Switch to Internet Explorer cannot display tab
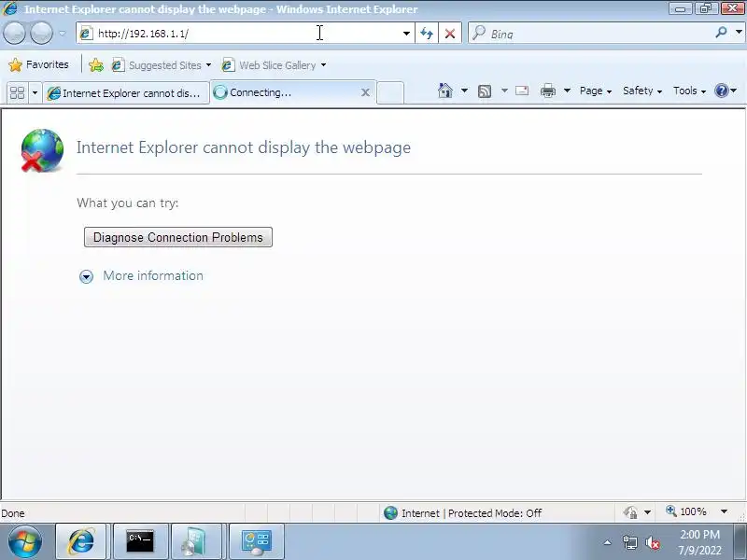Screen dimensions: 747x560 [126, 92]
